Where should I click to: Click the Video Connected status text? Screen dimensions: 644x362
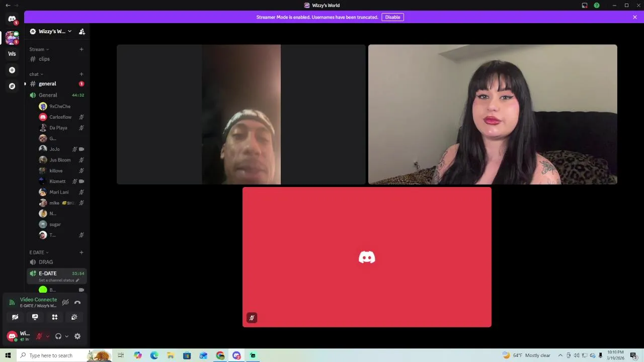38,300
